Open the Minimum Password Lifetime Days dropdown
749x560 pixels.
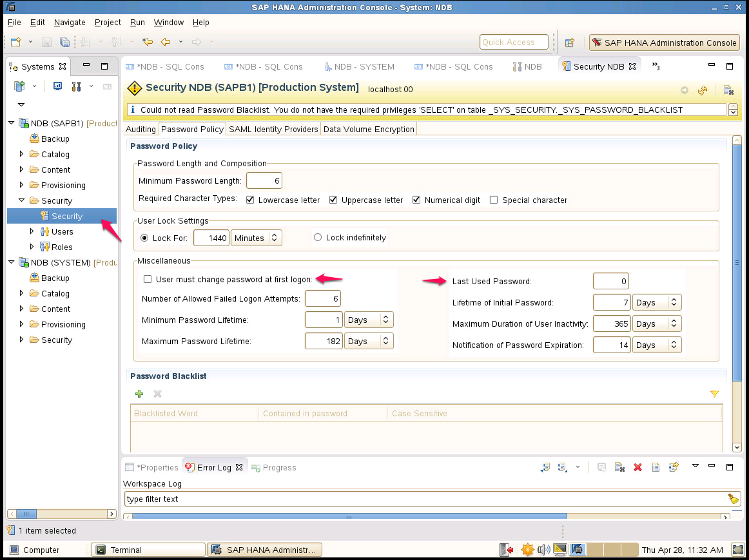tap(368, 320)
